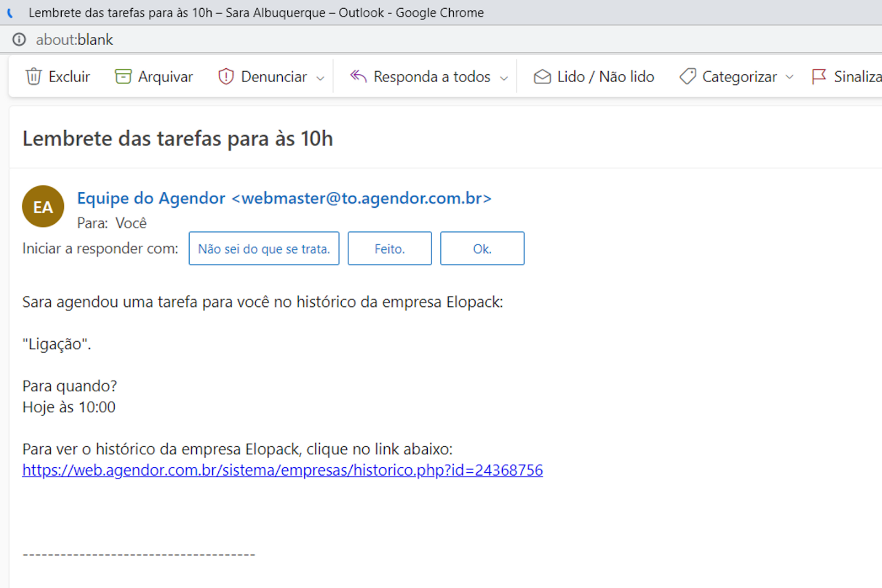This screenshot has width=882, height=588.
Task: Click the Responda a todos label
Action: click(432, 77)
